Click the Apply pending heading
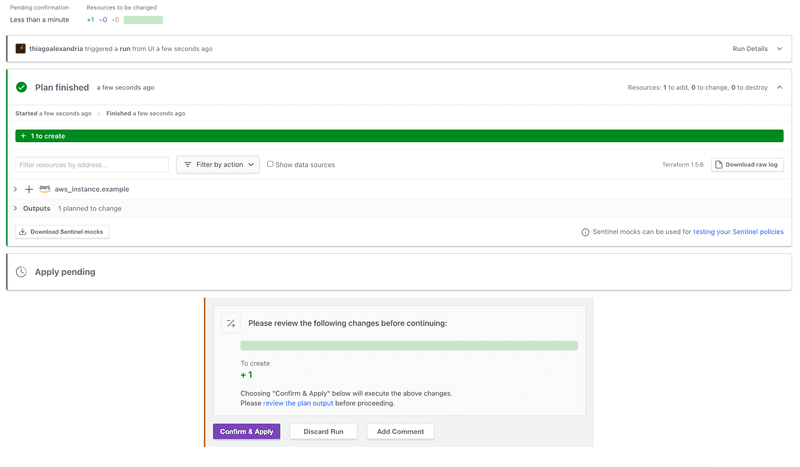Viewport: 800px width, 467px height. coord(65,272)
